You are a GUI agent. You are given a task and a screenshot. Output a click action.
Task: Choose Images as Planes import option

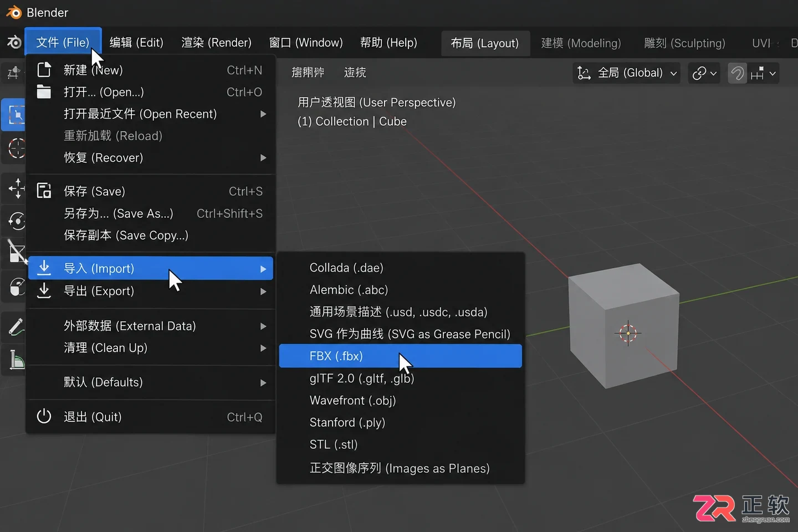click(x=400, y=468)
